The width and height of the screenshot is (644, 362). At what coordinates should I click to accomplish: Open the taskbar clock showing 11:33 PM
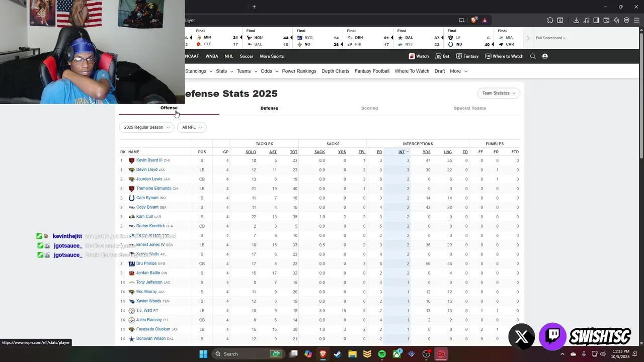[621, 354]
